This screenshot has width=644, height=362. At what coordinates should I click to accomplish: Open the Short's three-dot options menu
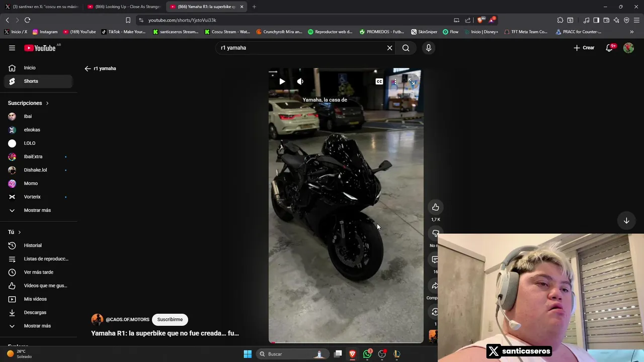click(x=395, y=81)
